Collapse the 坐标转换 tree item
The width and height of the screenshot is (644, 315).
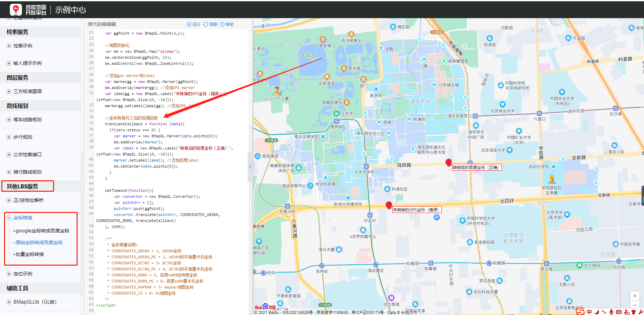click(x=9, y=218)
